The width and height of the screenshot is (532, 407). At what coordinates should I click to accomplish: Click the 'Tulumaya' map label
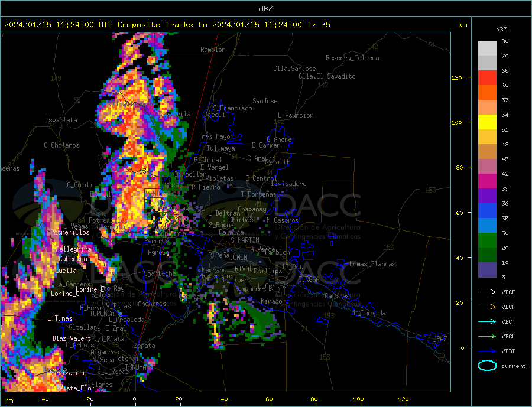point(220,148)
